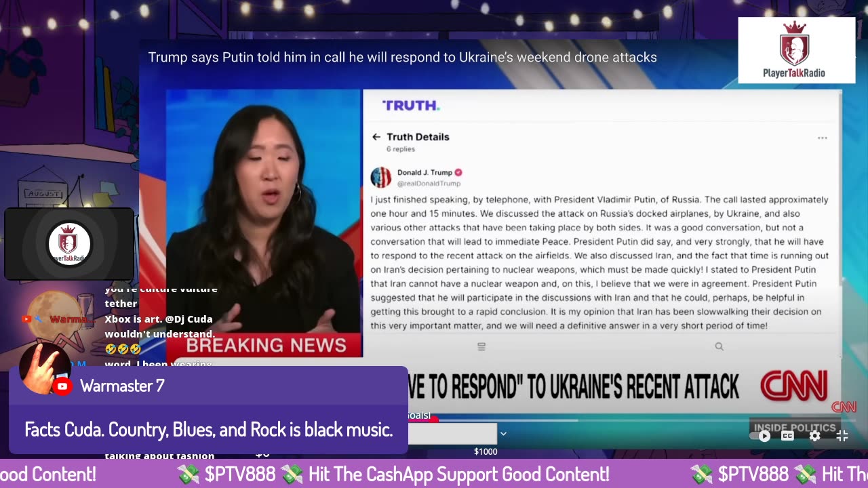This screenshot has height=488, width=868.
Task: Click the menu icon below the Truth post
Action: (481, 346)
